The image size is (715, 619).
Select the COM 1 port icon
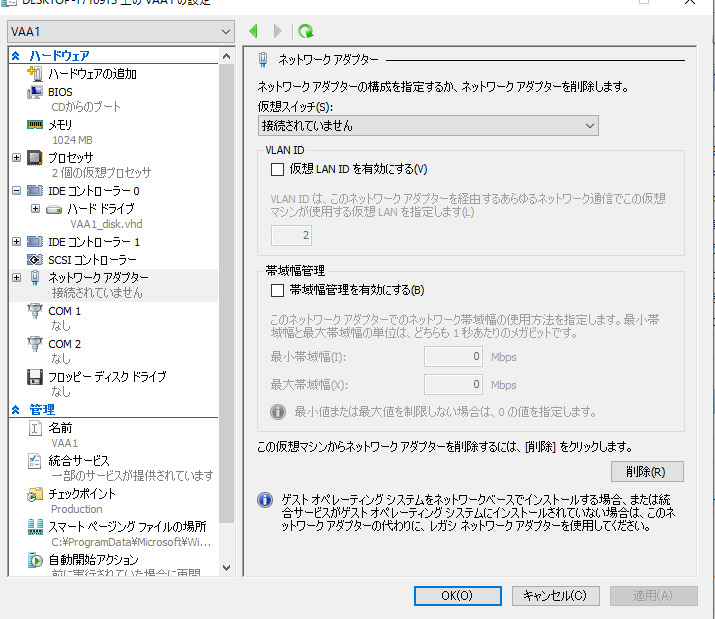pyautogui.click(x=34, y=312)
